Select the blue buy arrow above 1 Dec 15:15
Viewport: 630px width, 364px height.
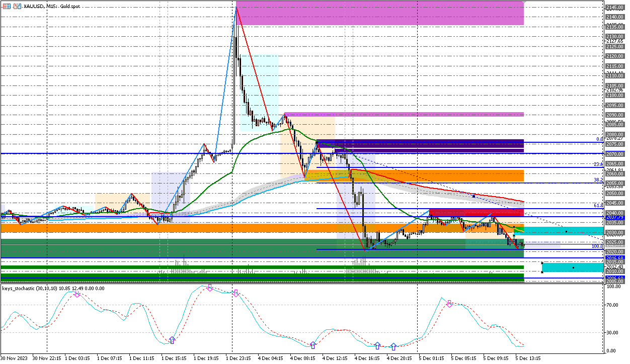[x=172, y=340]
